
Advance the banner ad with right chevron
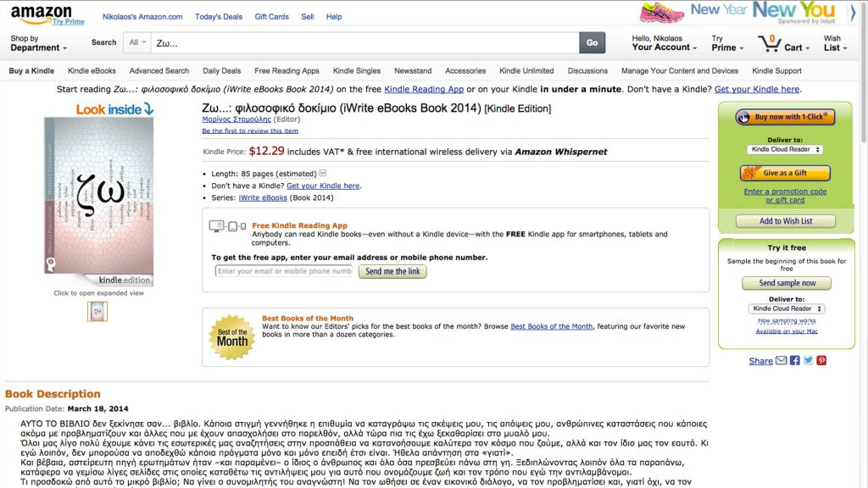853,12
